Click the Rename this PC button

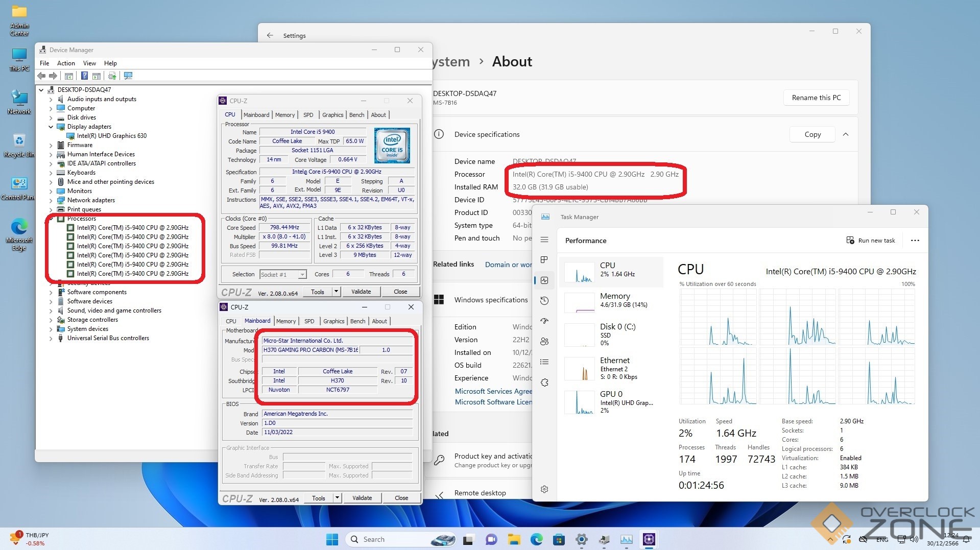[x=816, y=98]
